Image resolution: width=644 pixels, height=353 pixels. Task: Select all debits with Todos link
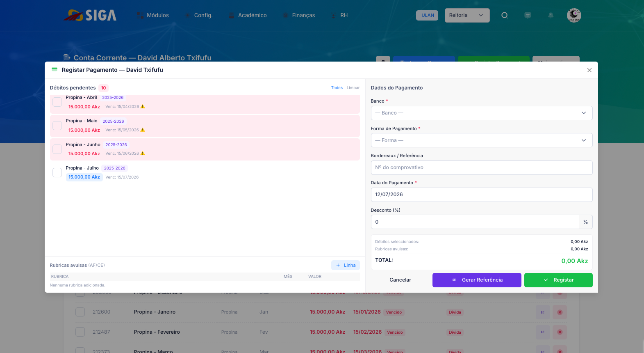337,88
